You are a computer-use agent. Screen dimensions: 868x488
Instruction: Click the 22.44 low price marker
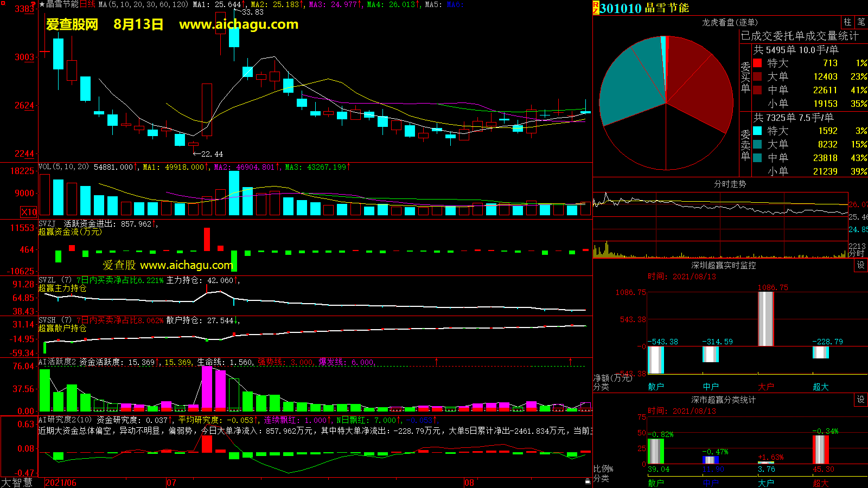[211, 155]
